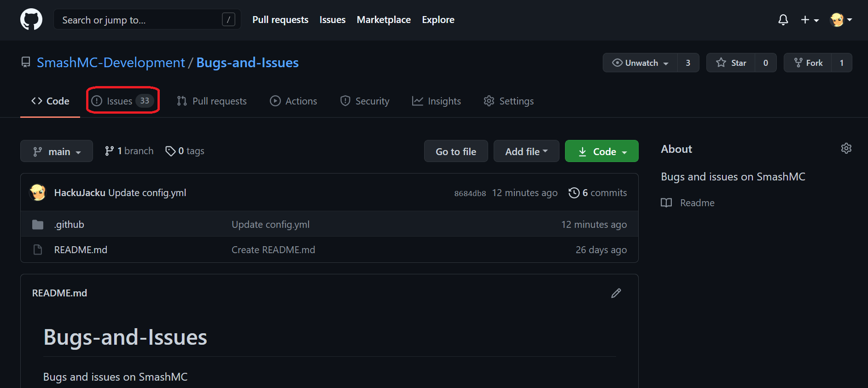Open commit hash 8684db8

(x=470, y=193)
